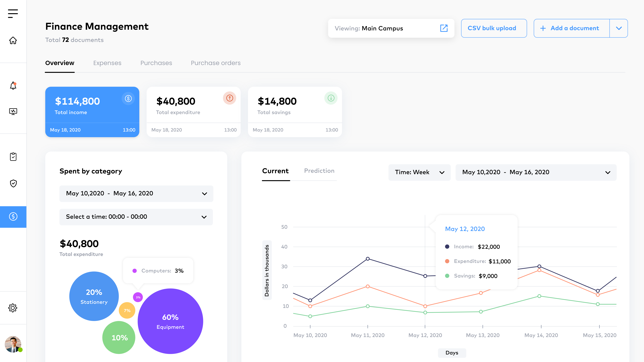This screenshot has width=644, height=362.
Task: Expand the Add a document dropdown arrow
Action: pyautogui.click(x=619, y=28)
